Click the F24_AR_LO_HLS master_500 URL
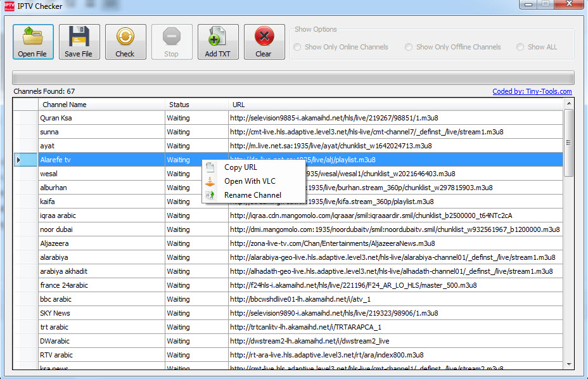The image size is (588, 379). click(395, 285)
